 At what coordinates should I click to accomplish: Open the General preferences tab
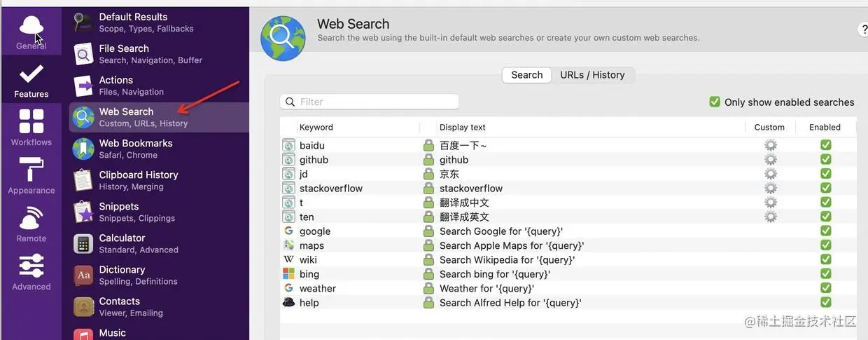(x=31, y=32)
